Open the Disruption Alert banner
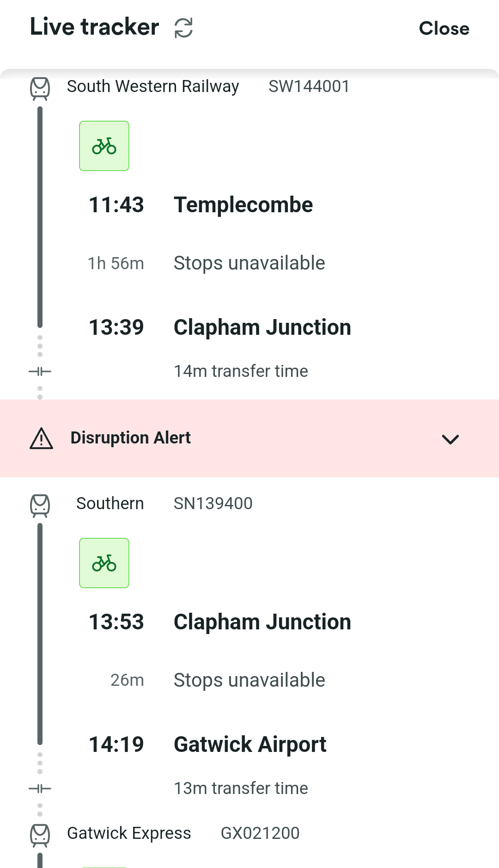This screenshot has width=499, height=868. point(249,438)
